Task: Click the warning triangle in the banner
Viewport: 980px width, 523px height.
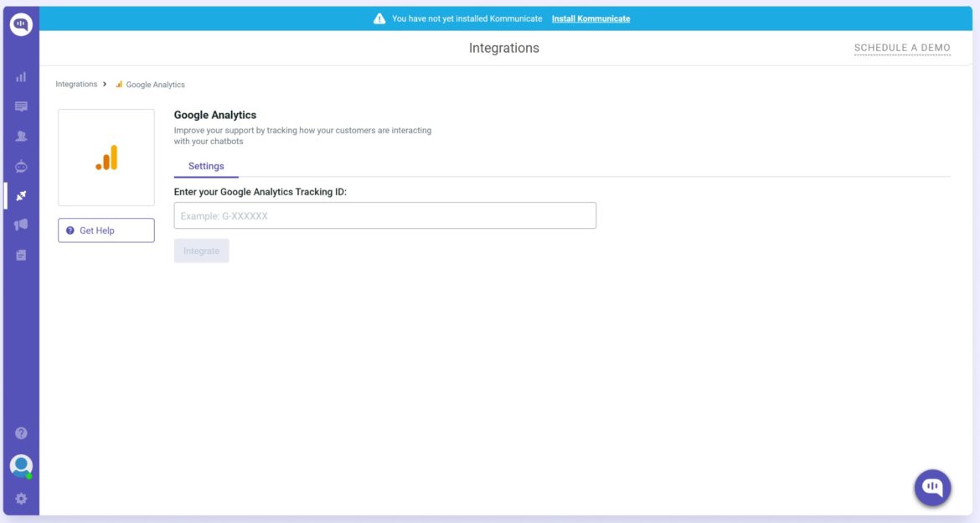Action: (x=379, y=18)
